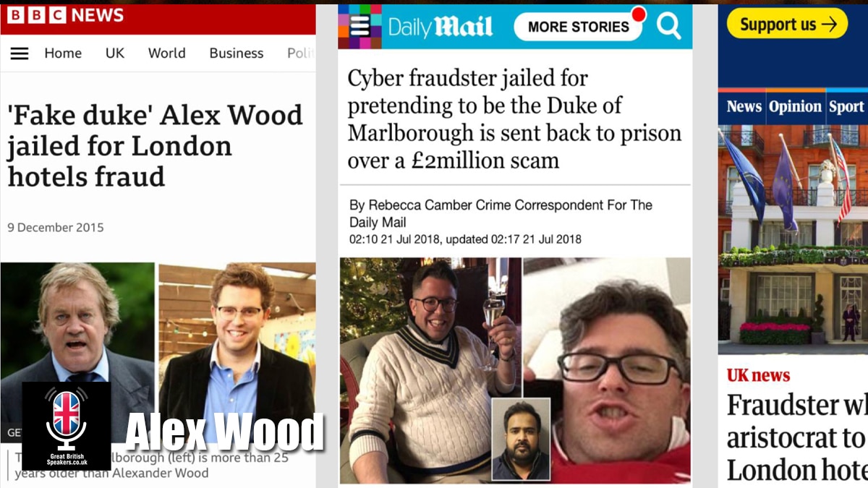
Task: Select the UK tab in BBC navigation
Action: pos(115,53)
